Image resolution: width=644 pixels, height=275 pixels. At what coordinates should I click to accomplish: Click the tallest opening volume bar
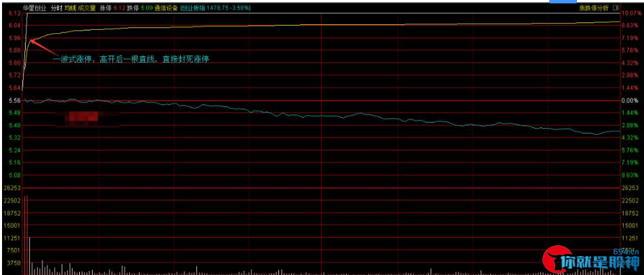click(x=26, y=235)
